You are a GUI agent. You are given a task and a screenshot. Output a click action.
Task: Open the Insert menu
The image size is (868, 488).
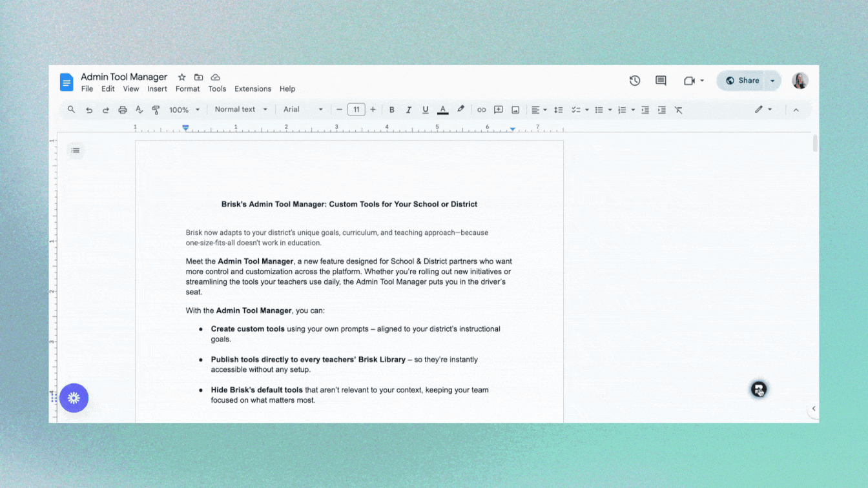[157, 89]
